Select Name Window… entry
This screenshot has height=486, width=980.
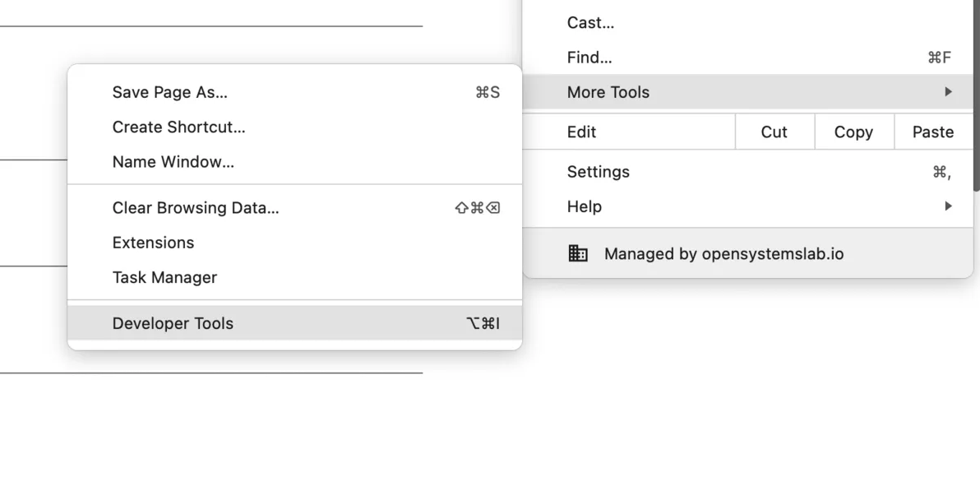(x=294, y=162)
